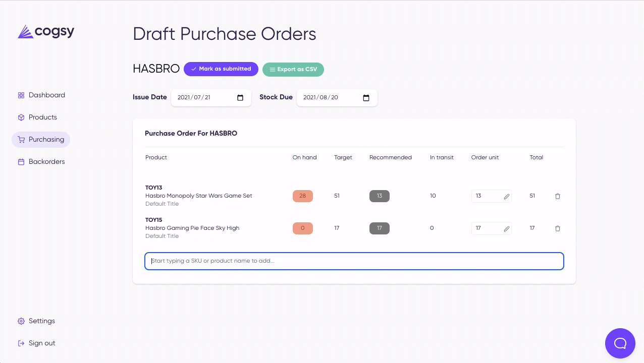
Task: Click the Dashboard grid icon
Action: click(21, 95)
